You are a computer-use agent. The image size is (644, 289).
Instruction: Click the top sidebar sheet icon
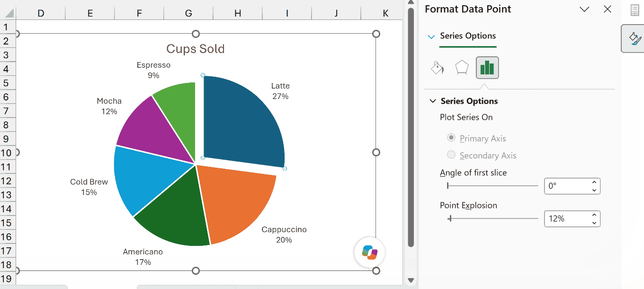click(x=635, y=10)
